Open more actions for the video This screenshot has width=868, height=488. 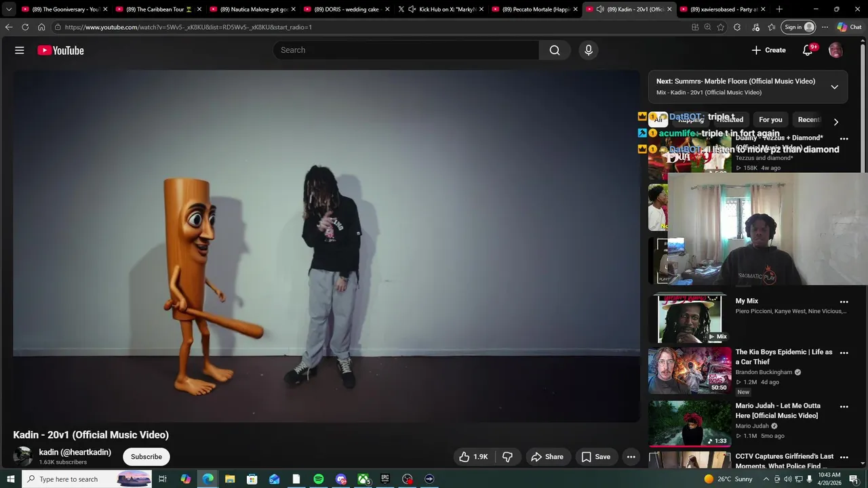coord(631,457)
